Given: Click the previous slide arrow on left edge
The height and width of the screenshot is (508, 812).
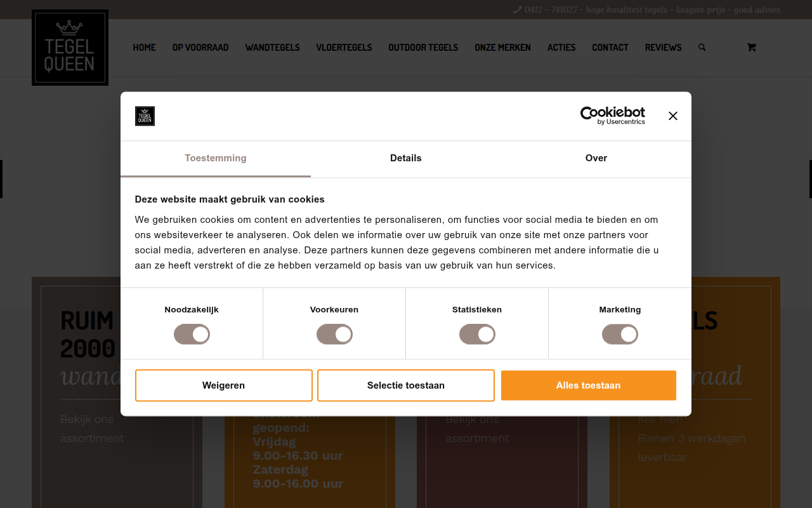Looking at the screenshot, I should click(x=1, y=179).
